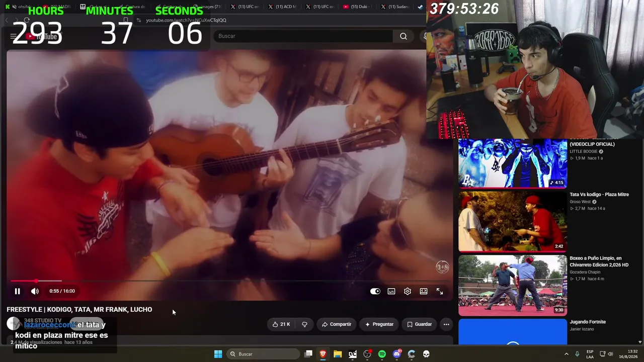The width and height of the screenshot is (644, 362).
Task: Open the C-shaped app on the taskbar
Action: [412, 354]
